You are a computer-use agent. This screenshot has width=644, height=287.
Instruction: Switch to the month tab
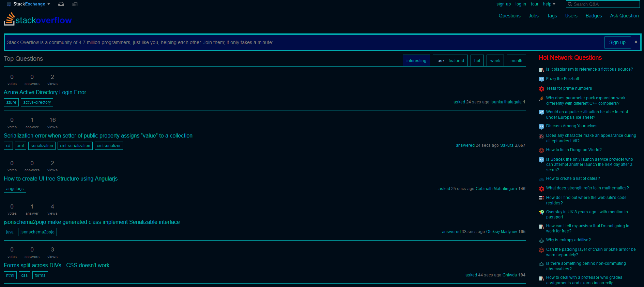[516, 61]
